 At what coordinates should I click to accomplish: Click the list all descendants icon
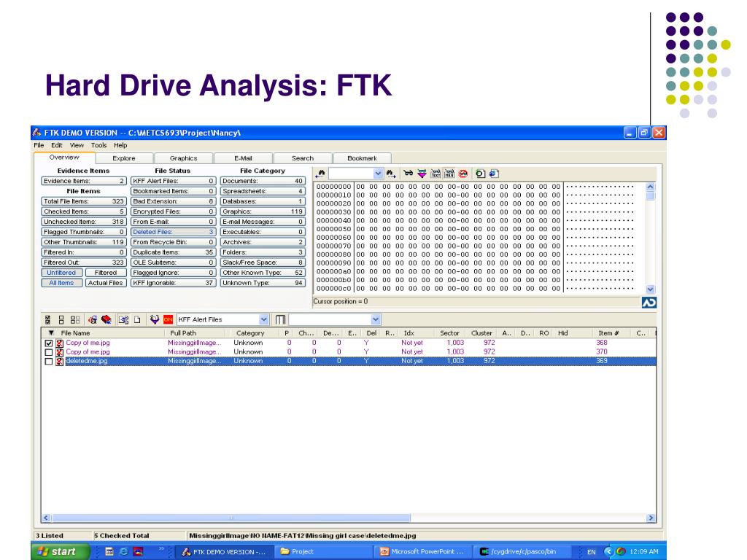123,319
